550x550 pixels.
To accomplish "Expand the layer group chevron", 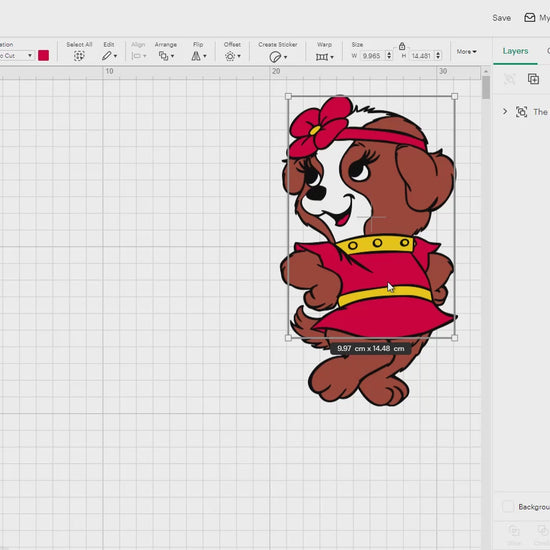I will (x=505, y=112).
